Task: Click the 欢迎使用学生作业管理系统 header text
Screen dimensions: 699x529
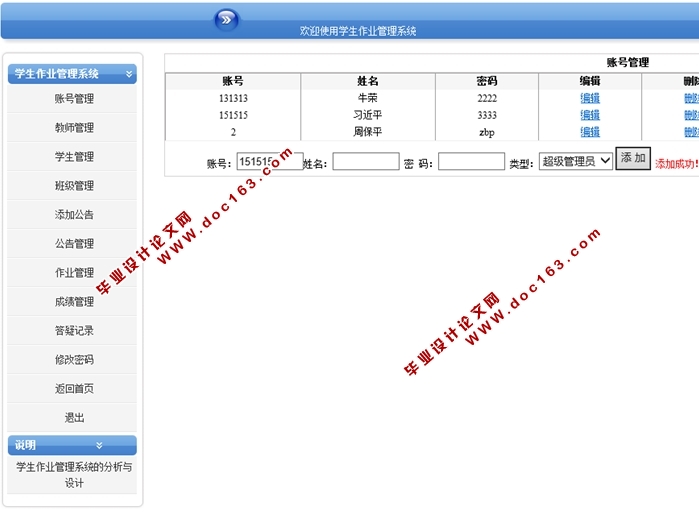Action: [358, 31]
